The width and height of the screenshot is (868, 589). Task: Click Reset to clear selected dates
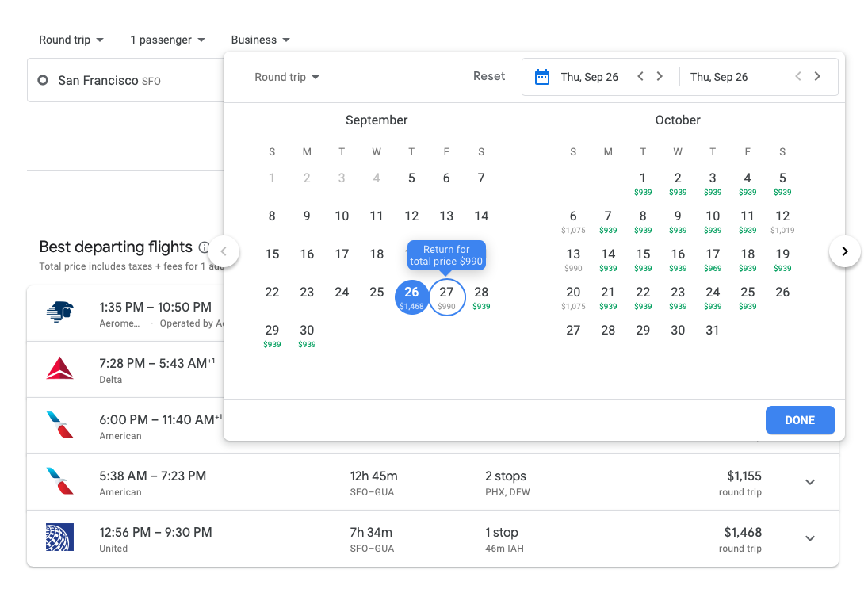pos(489,76)
